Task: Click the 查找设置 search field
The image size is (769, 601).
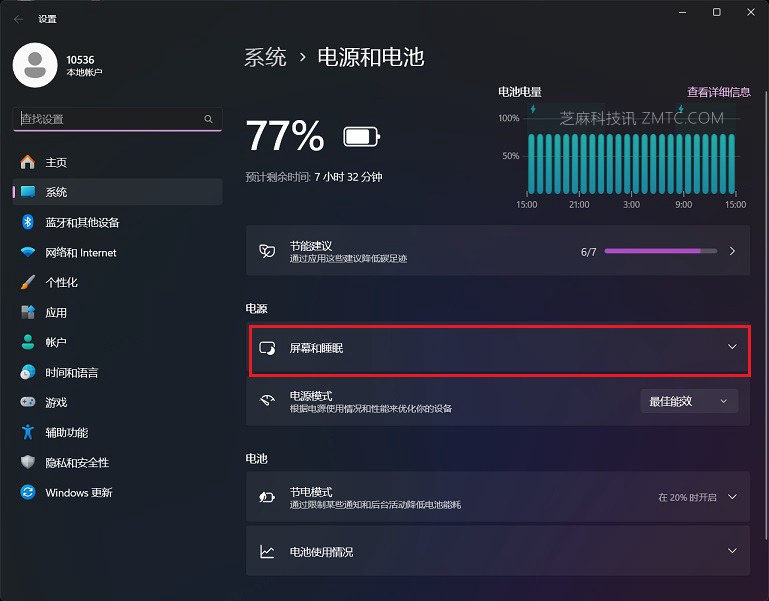Action: click(118, 119)
